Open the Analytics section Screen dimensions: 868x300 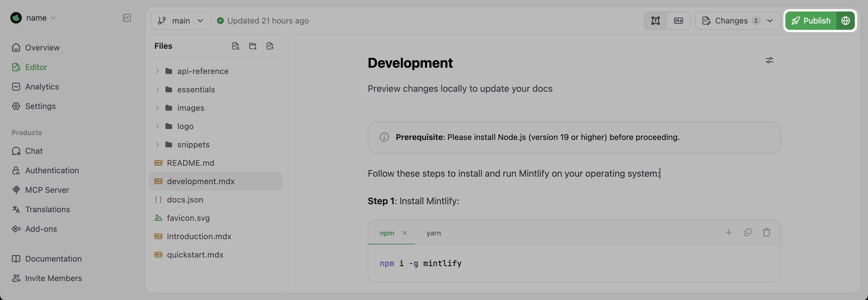coord(42,87)
